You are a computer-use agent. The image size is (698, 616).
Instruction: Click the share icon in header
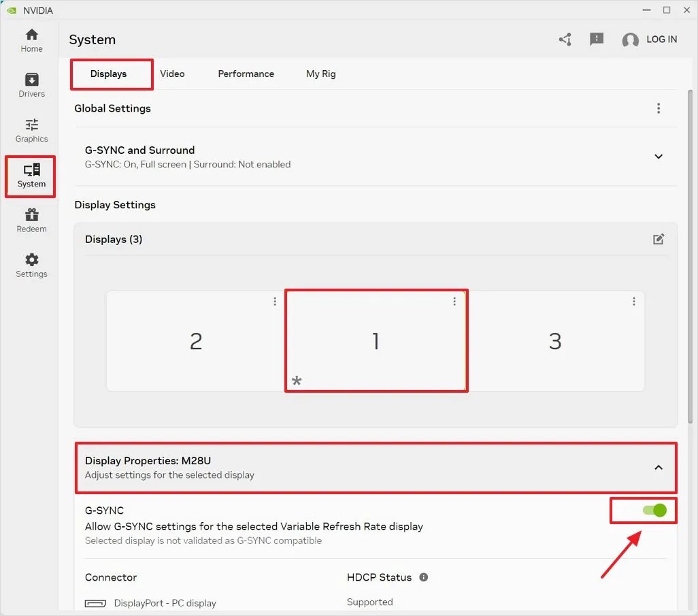565,39
